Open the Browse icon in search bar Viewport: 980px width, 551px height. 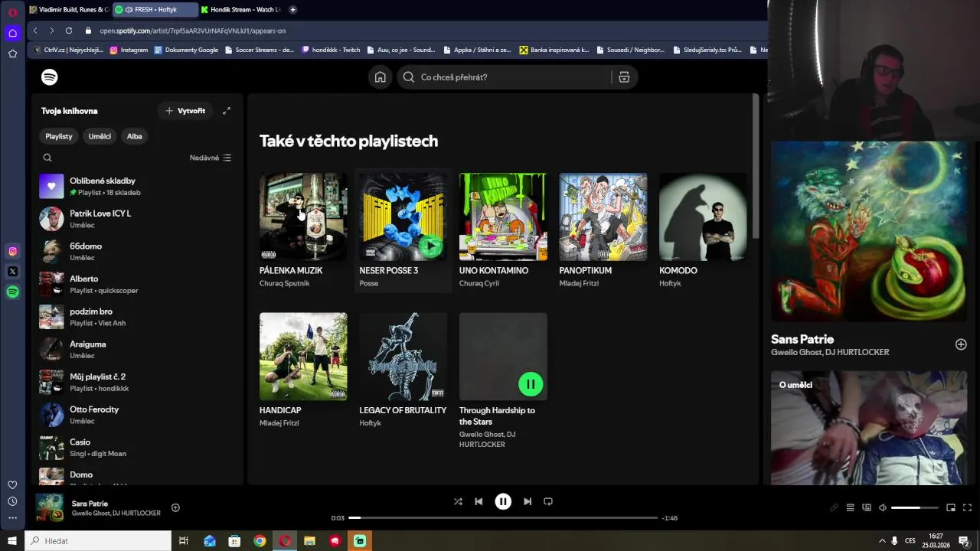(624, 77)
